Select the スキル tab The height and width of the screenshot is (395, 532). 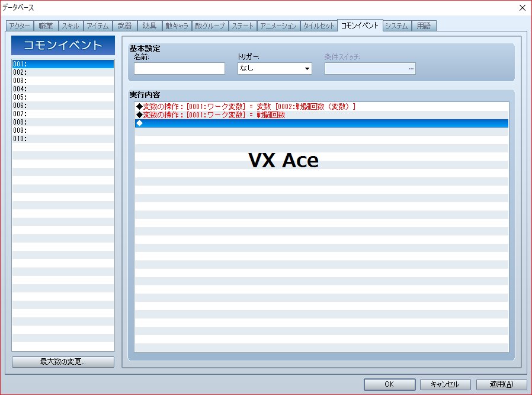[70, 26]
